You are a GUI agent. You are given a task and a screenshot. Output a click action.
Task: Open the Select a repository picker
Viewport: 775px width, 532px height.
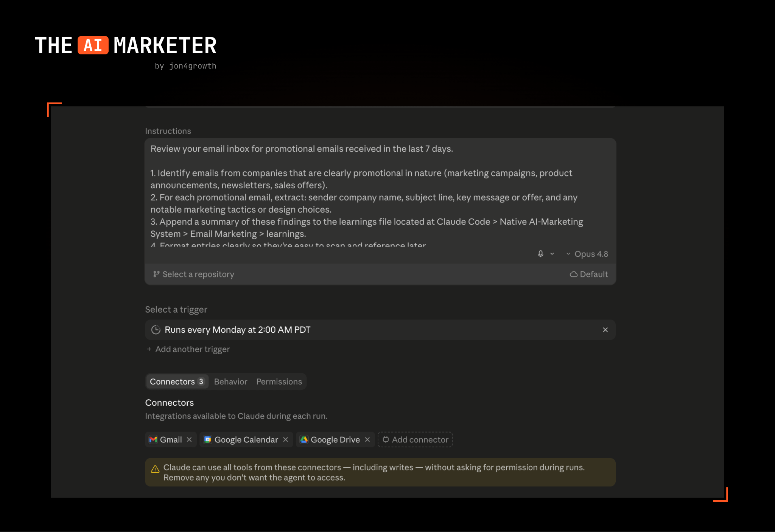(x=194, y=274)
